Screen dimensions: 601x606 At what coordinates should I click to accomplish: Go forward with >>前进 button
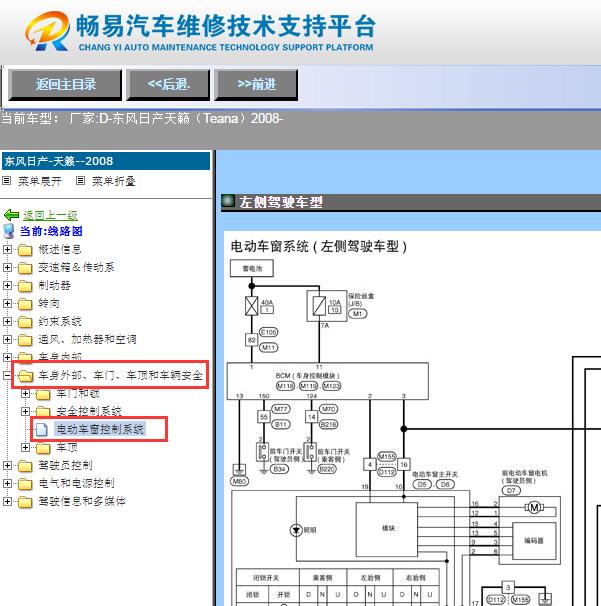click(256, 85)
